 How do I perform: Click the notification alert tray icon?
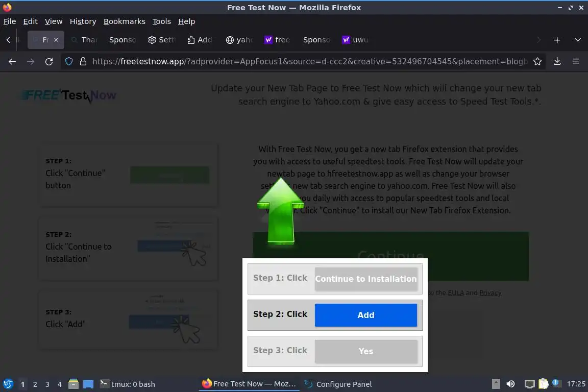click(x=556, y=383)
